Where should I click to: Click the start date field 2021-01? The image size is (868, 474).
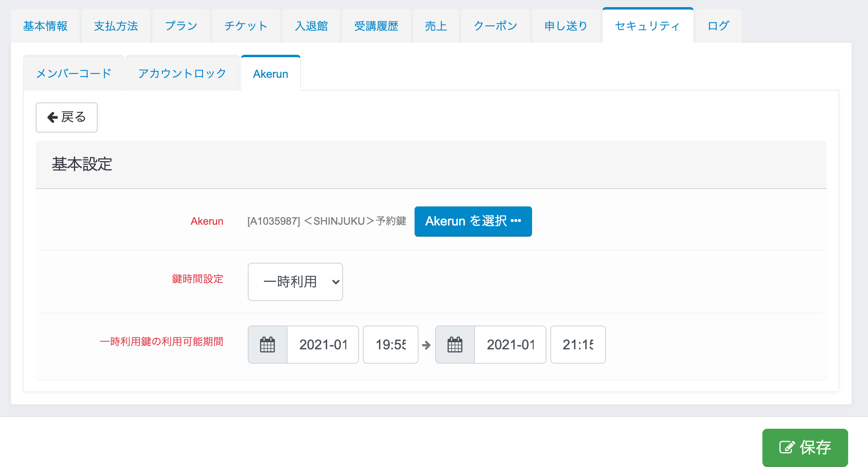tap(323, 345)
